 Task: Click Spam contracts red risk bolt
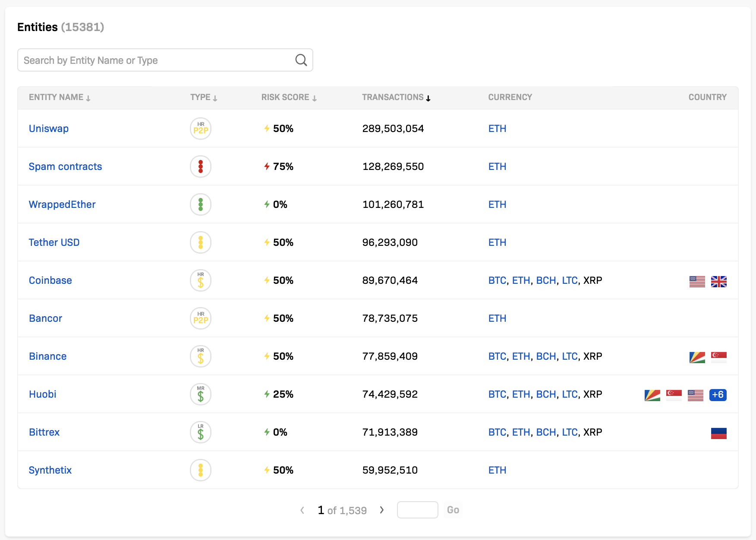click(267, 166)
